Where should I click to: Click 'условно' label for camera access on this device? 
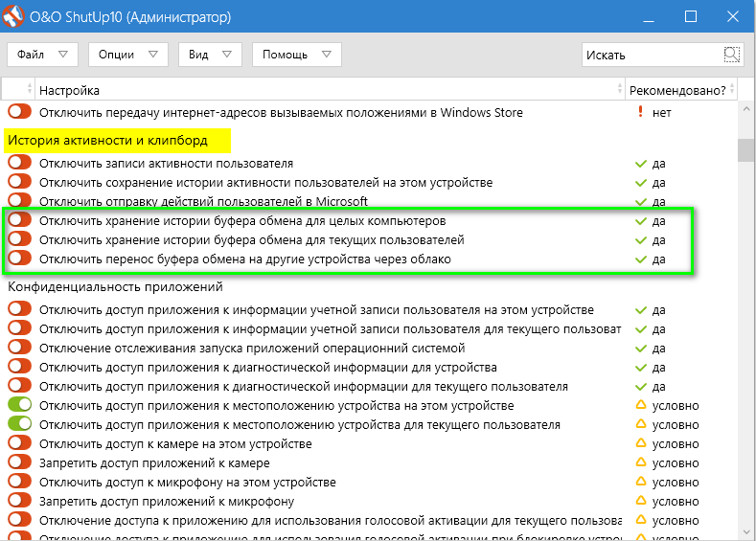coord(676,443)
